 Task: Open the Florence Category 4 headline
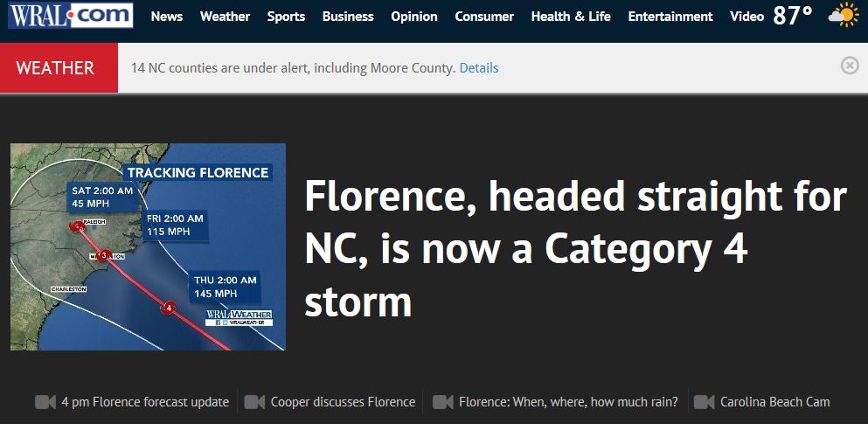tap(576, 249)
